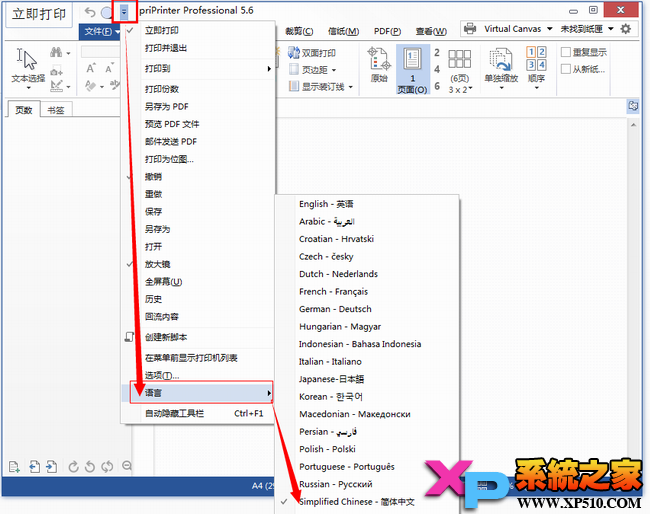
Task: Choose Simplified Chinese language
Action: [367, 502]
